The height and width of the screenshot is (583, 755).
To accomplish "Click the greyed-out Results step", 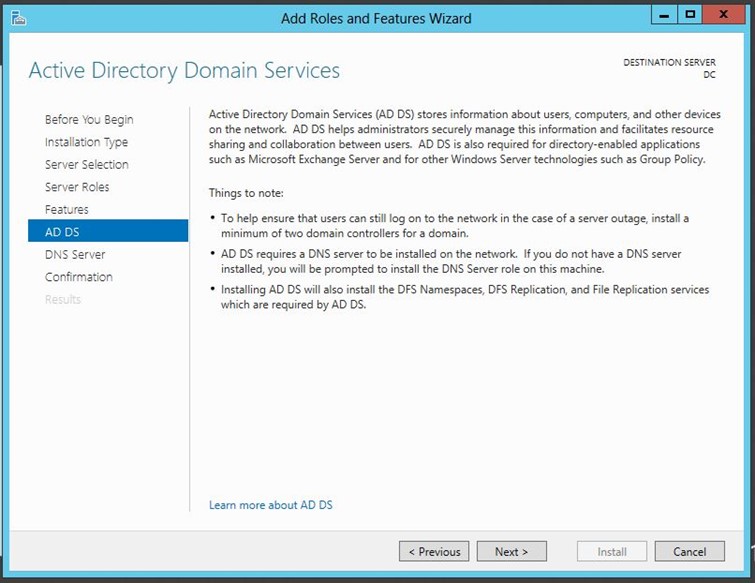I will [63, 299].
